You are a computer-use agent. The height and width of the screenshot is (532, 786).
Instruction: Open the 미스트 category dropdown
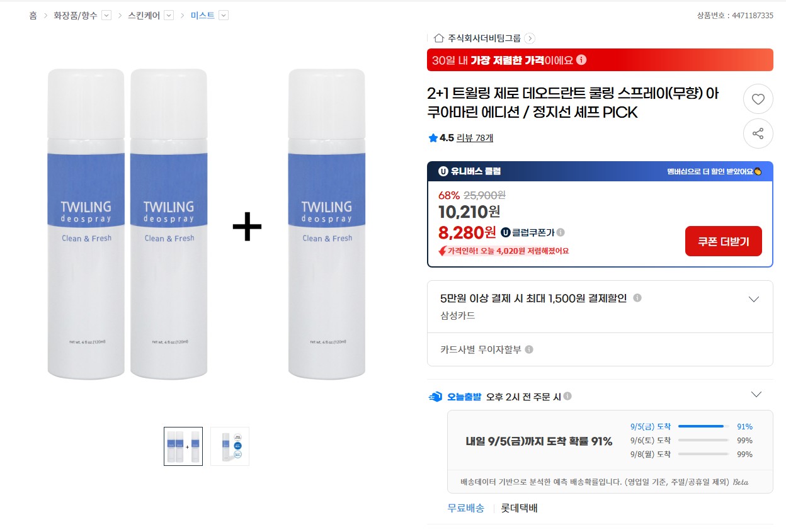[x=224, y=15]
